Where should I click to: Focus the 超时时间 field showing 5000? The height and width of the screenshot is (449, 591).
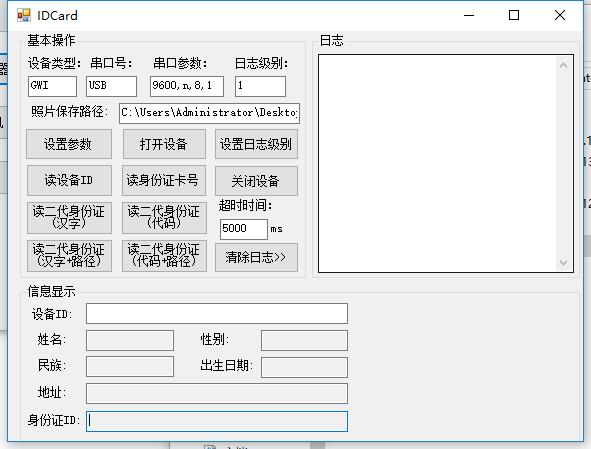pyautogui.click(x=244, y=229)
